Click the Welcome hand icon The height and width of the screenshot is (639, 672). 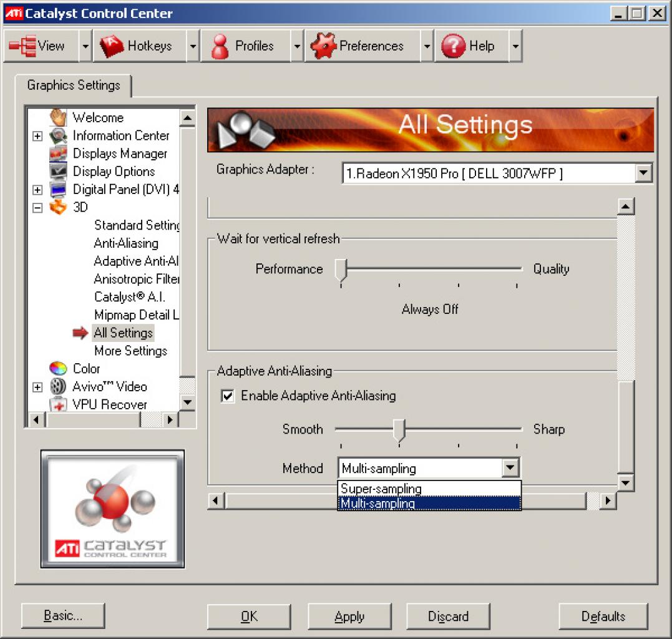click(58, 117)
